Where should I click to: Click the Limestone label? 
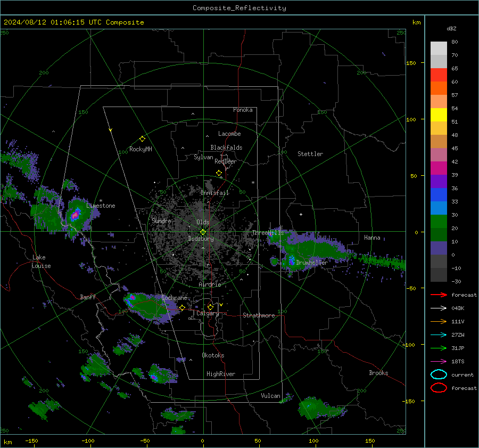point(101,206)
